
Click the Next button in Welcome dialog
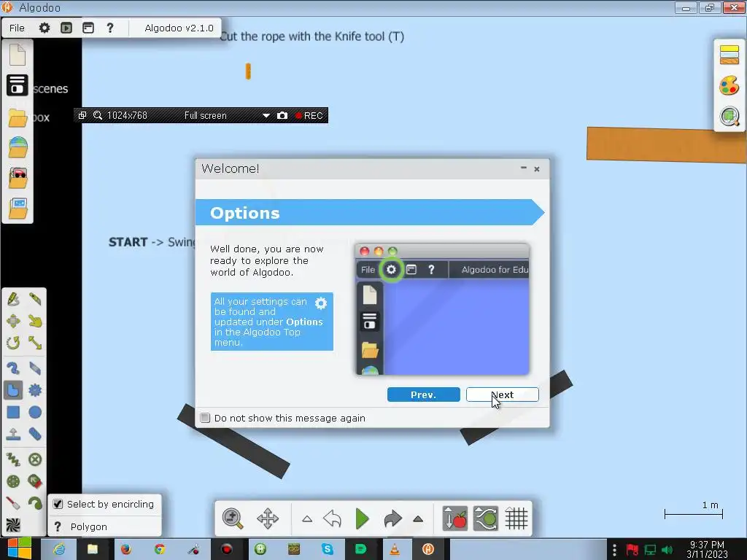coord(502,394)
